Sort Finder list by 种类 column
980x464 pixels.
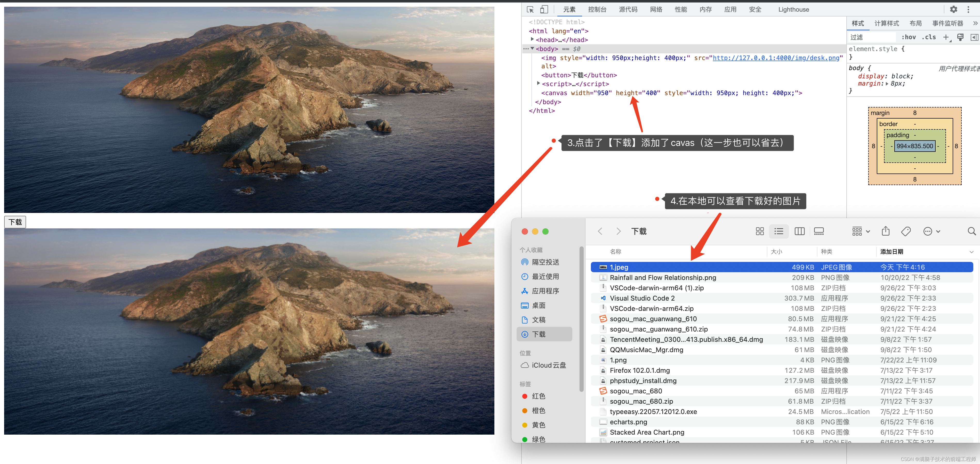(826, 252)
